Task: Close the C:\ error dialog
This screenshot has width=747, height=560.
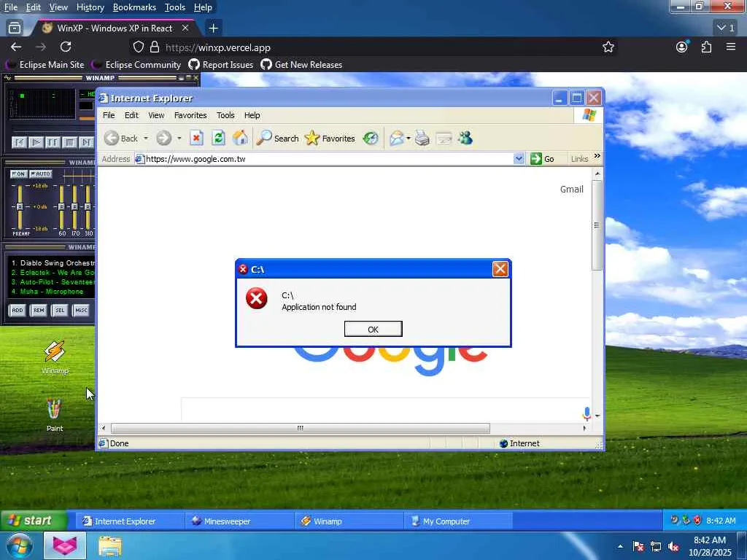Action: (x=500, y=269)
